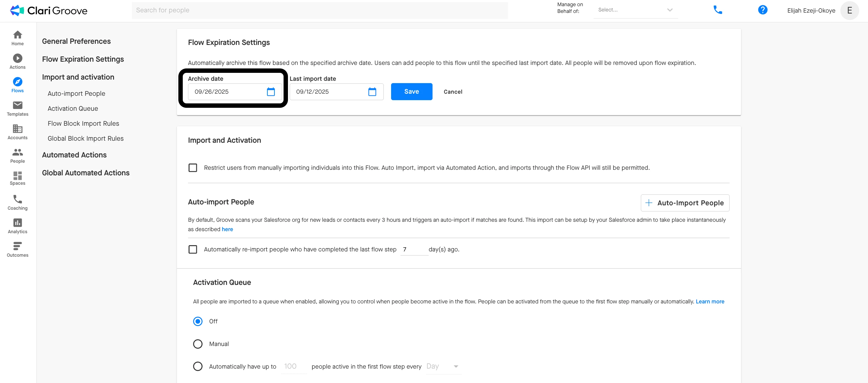This screenshot has height=383, width=868.
Task: Click the phone dialer icon
Action: point(718,10)
